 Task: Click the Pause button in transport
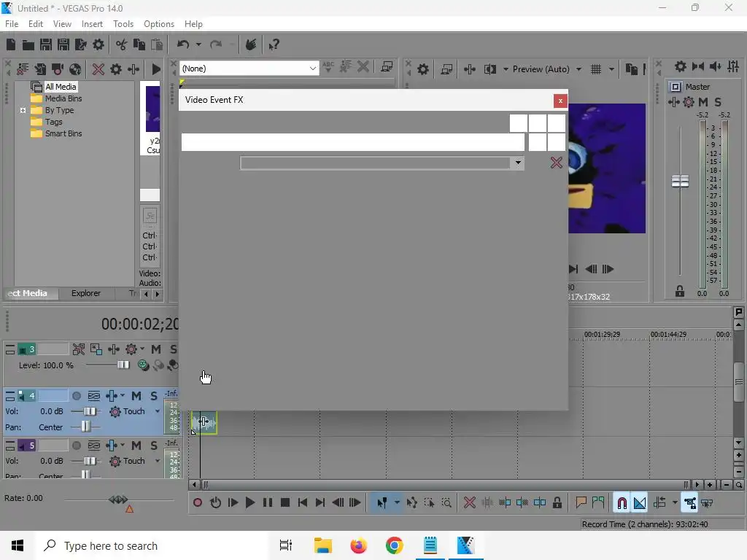[x=268, y=503]
